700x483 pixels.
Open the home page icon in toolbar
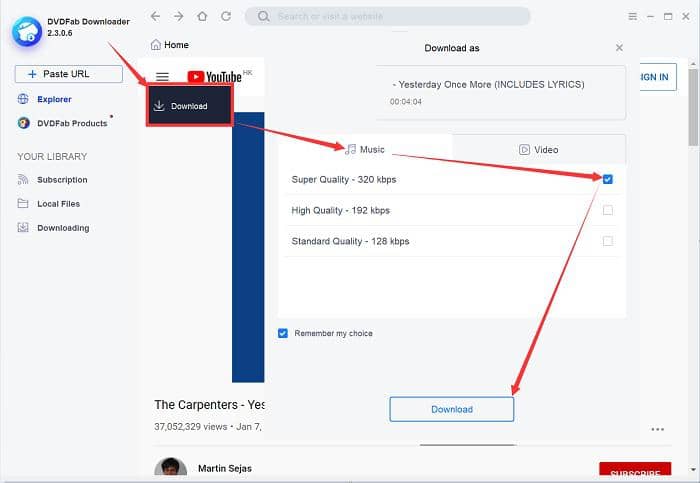coord(202,17)
